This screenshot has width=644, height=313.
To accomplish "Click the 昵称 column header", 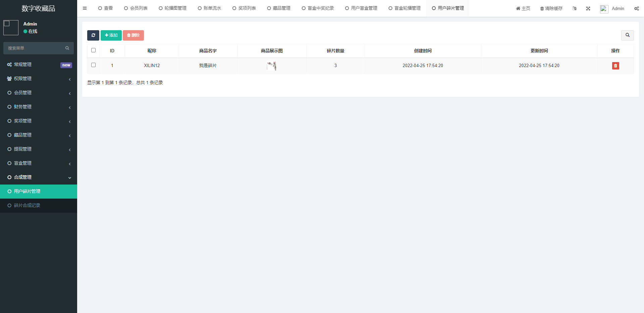I will click(x=152, y=51).
